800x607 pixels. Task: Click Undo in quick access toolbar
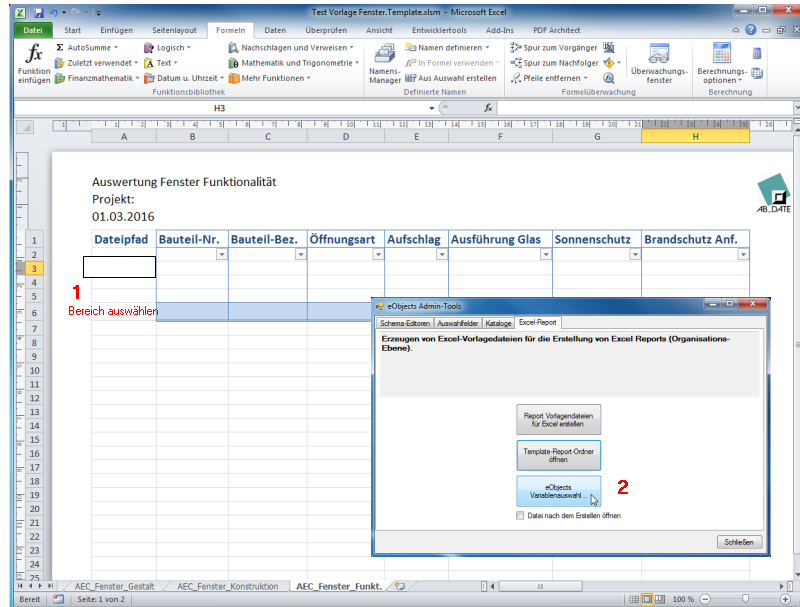[x=54, y=12]
